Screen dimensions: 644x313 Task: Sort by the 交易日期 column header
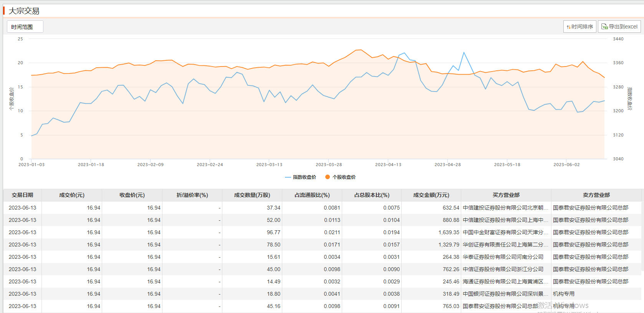tap(22, 195)
